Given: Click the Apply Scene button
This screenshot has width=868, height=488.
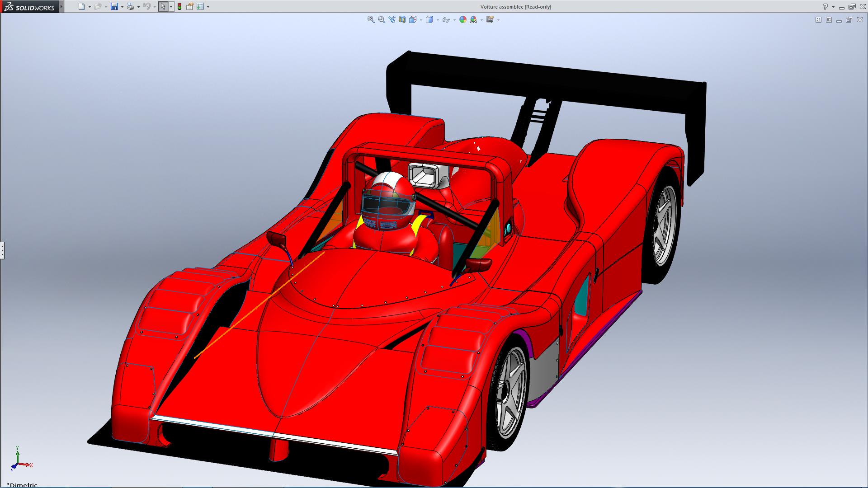Looking at the screenshot, I should tap(473, 19).
